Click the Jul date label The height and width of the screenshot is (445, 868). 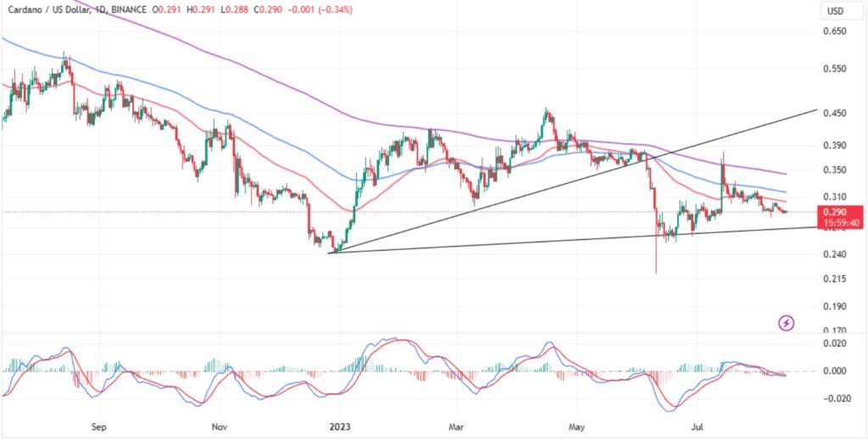697,427
